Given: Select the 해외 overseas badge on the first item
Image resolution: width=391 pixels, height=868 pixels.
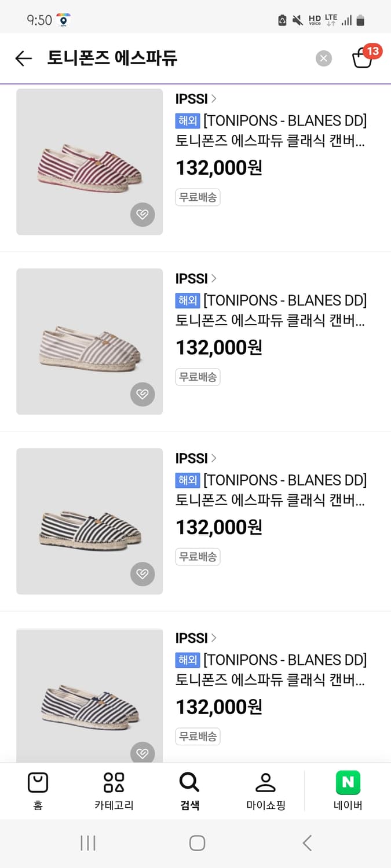Looking at the screenshot, I should pos(187,121).
